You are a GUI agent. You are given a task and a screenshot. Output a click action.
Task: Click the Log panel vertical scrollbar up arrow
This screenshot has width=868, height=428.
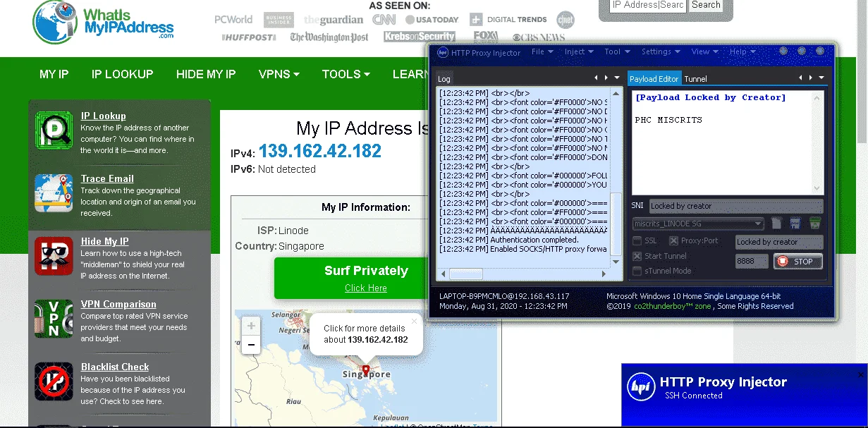pos(616,92)
